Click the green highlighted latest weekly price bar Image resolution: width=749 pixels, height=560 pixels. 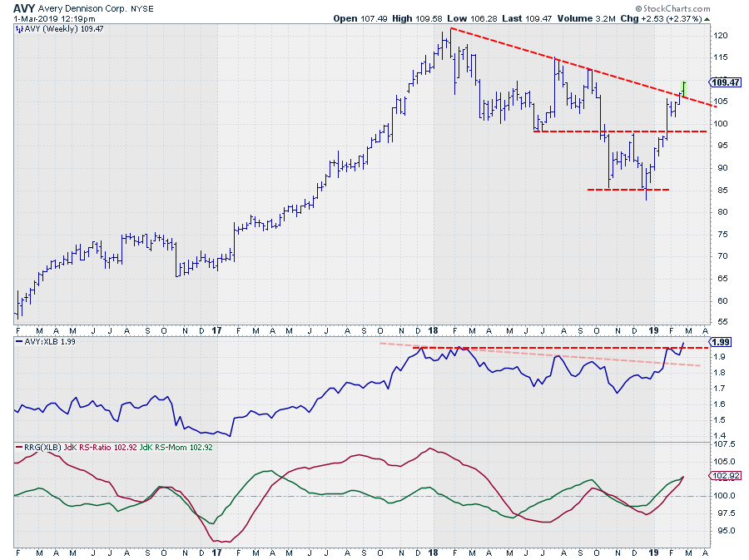(x=683, y=88)
